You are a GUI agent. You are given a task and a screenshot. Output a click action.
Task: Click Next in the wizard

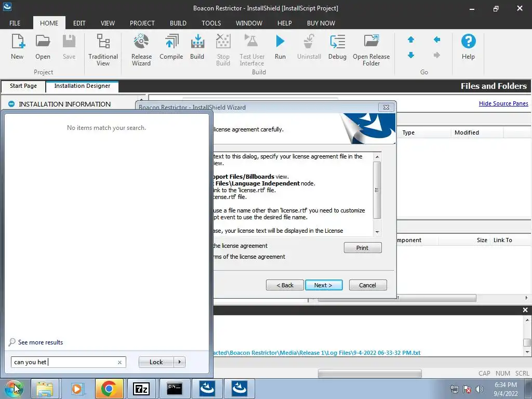click(x=323, y=285)
